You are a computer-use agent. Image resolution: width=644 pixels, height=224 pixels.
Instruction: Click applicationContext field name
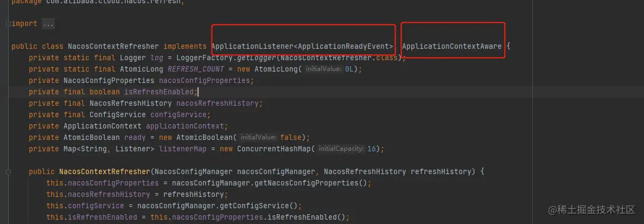185,126
